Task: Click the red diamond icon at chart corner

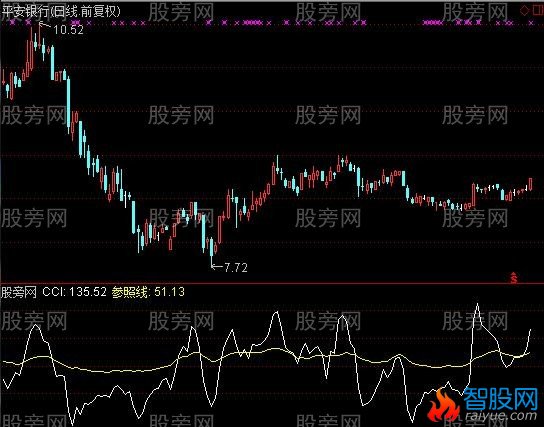Action: click(x=524, y=10)
